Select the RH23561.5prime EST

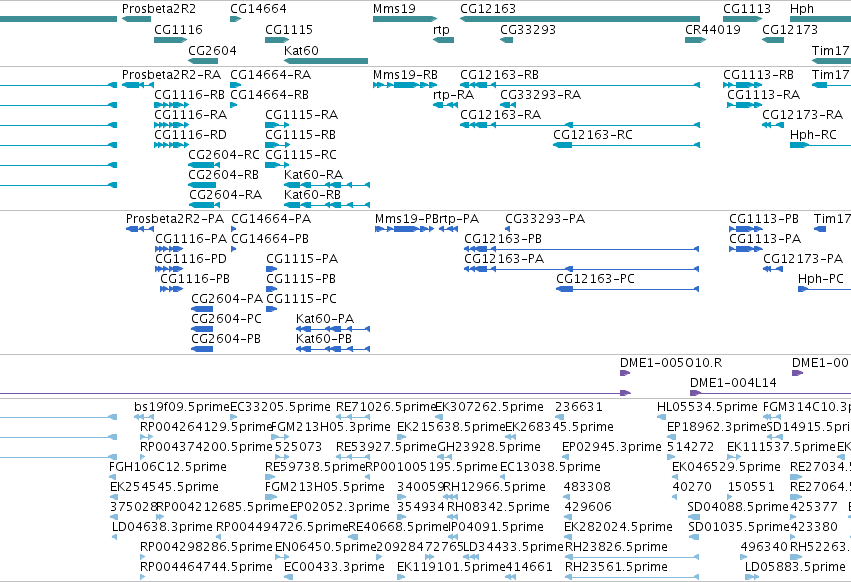pyautogui.click(x=632, y=577)
